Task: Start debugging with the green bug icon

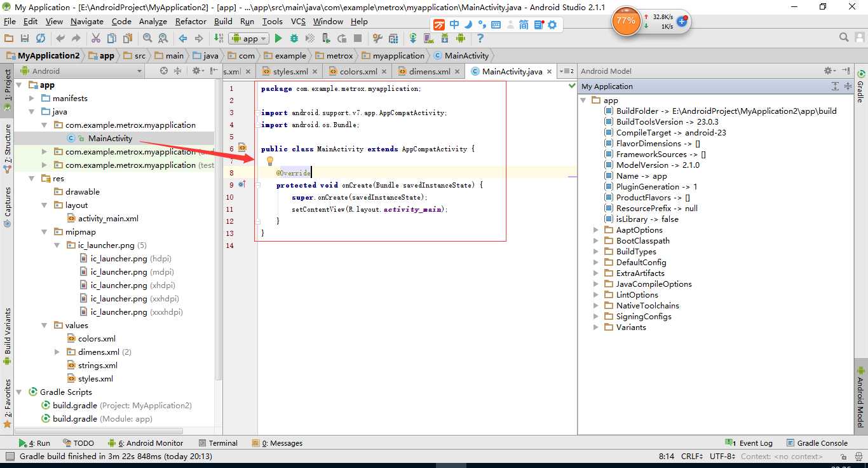Action: point(294,39)
